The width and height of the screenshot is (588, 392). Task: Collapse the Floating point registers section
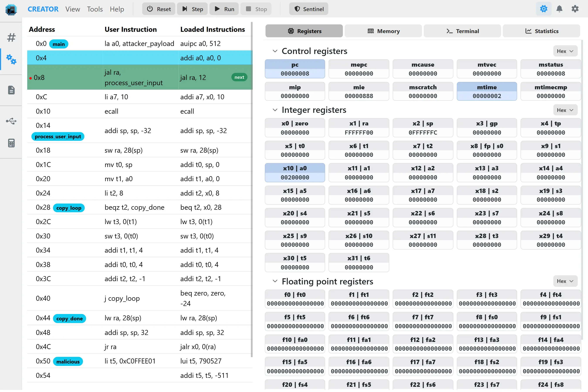click(x=275, y=281)
